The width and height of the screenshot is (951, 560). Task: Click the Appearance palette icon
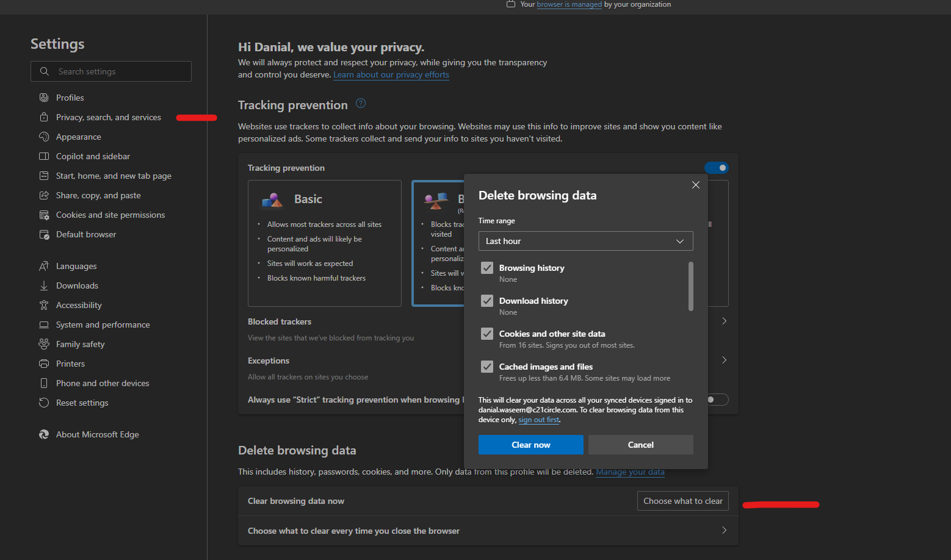point(44,137)
